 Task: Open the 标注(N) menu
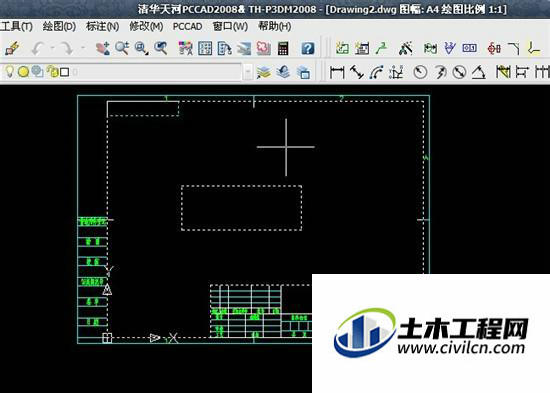pos(102,26)
